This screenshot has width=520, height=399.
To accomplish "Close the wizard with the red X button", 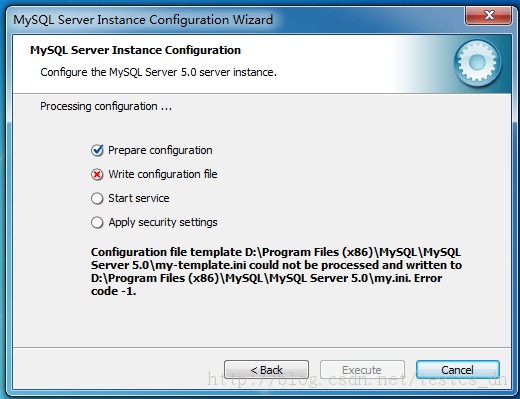I will coord(489,15).
